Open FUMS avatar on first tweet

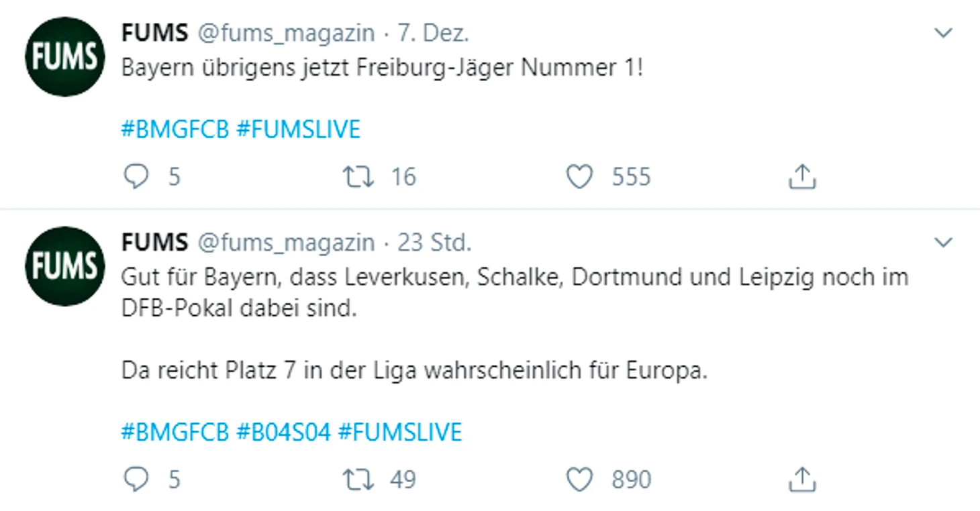65,57
